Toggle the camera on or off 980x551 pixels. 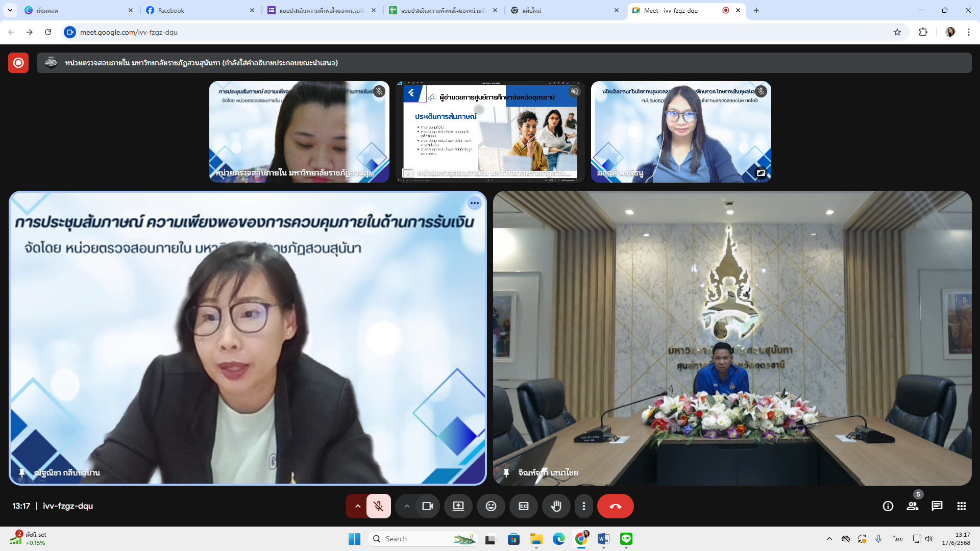(427, 506)
